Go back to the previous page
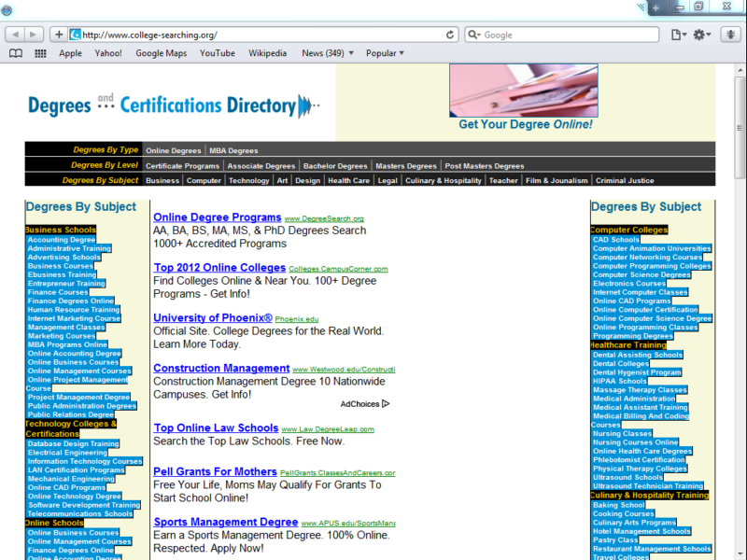Image resolution: width=747 pixels, height=560 pixels. click(x=15, y=35)
